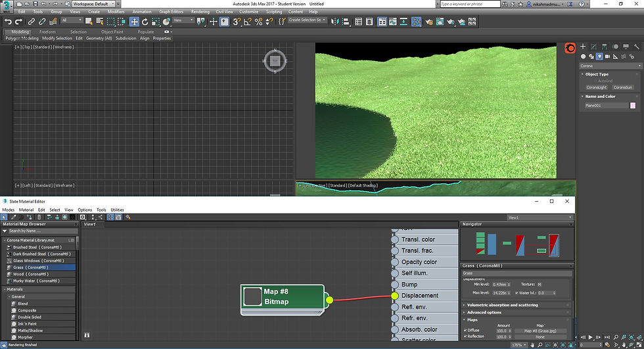Select the Select and Link tool

tap(32, 22)
